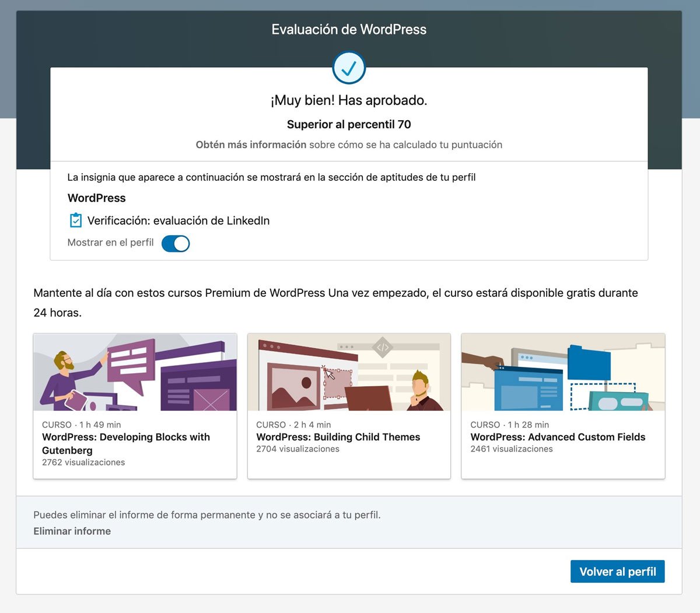Viewport: 700px width, 613px height.
Task: Click the blue passing checkmark badge icon
Action: coord(349,68)
